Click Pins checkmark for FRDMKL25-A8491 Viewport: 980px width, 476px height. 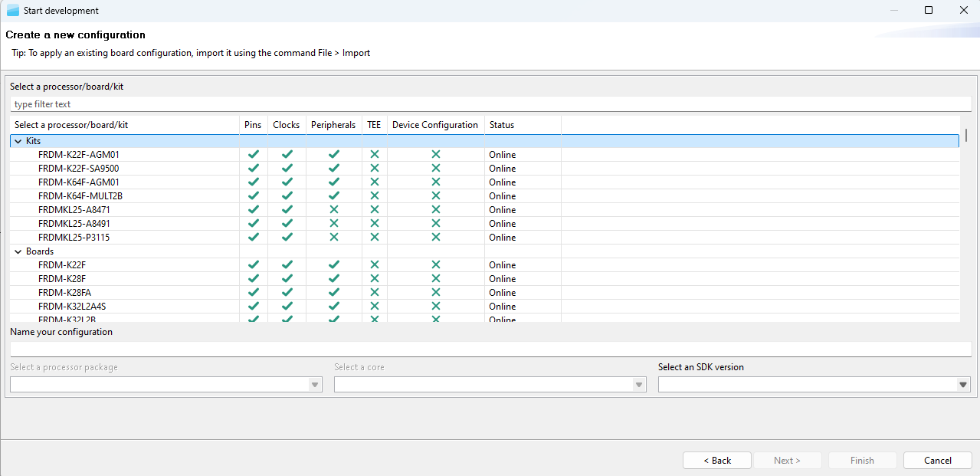254,223
